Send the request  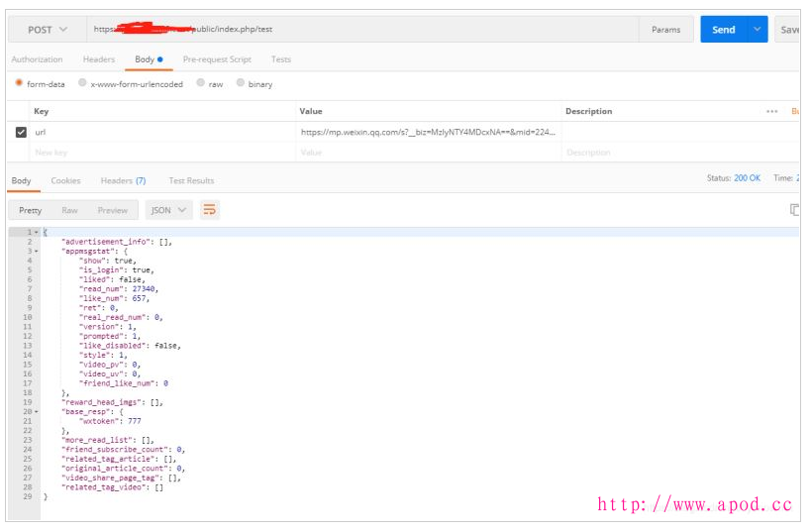pos(724,30)
